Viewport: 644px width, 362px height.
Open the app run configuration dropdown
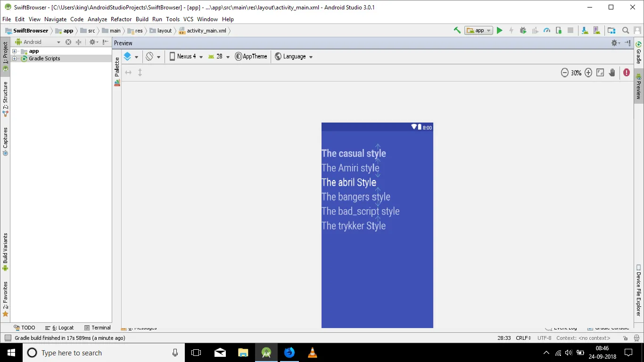[479, 30]
